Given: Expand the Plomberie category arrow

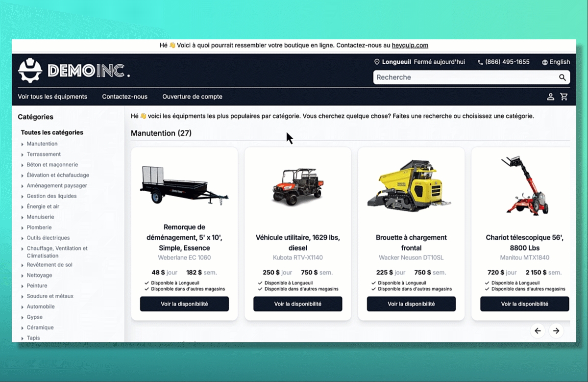Looking at the screenshot, I should coord(23,228).
